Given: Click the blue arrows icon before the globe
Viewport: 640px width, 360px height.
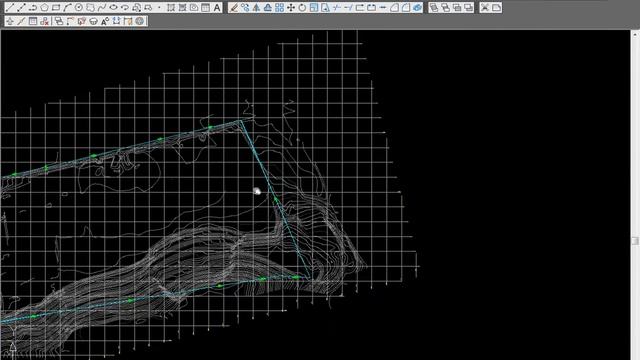Looking at the screenshot, I should (x=117, y=21).
